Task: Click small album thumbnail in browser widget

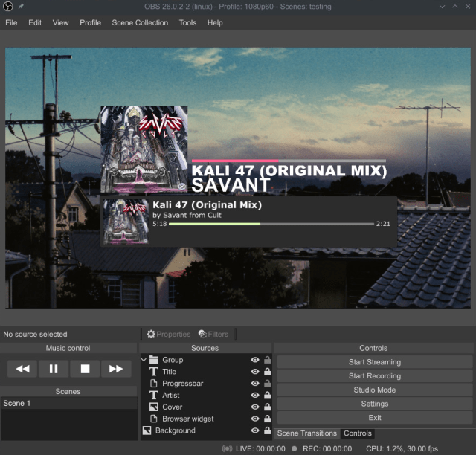Action: 126,222
